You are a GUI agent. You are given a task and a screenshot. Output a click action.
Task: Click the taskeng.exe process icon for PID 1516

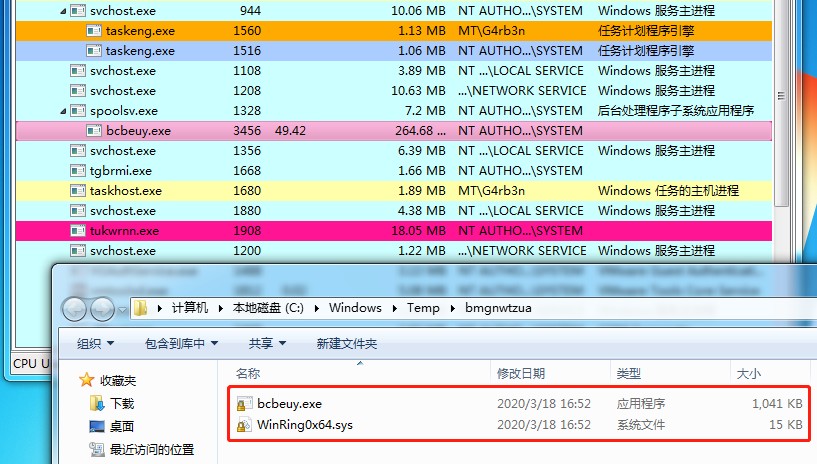pos(94,51)
